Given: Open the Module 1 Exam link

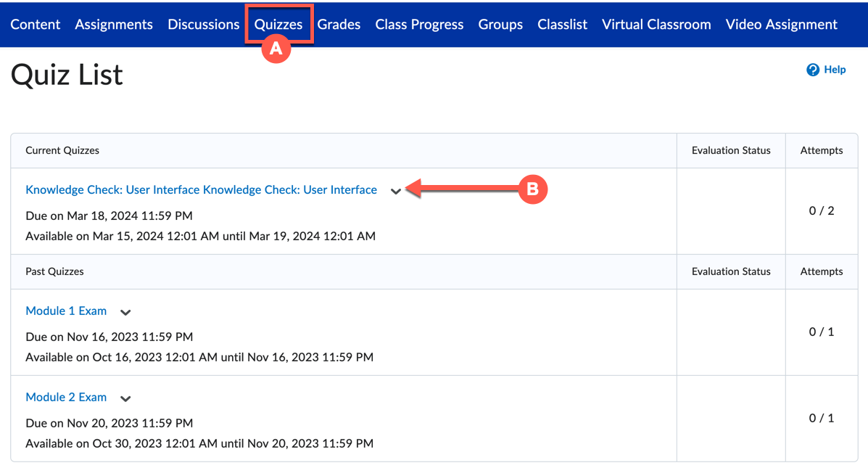Looking at the screenshot, I should [x=66, y=311].
